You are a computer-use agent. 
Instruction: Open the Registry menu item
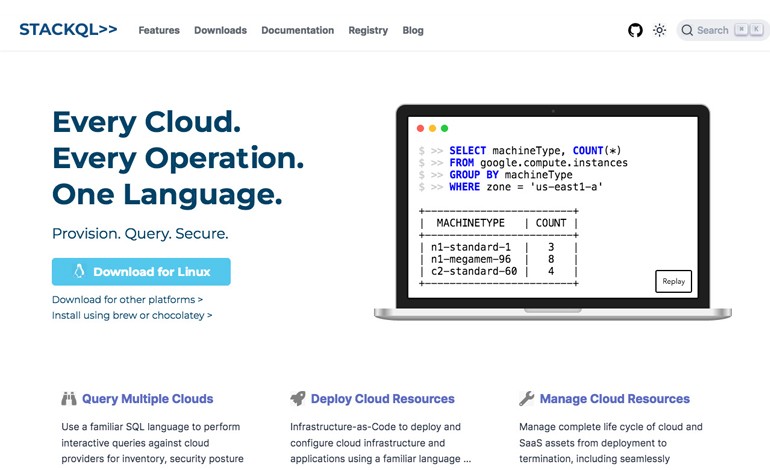coord(368,30)
